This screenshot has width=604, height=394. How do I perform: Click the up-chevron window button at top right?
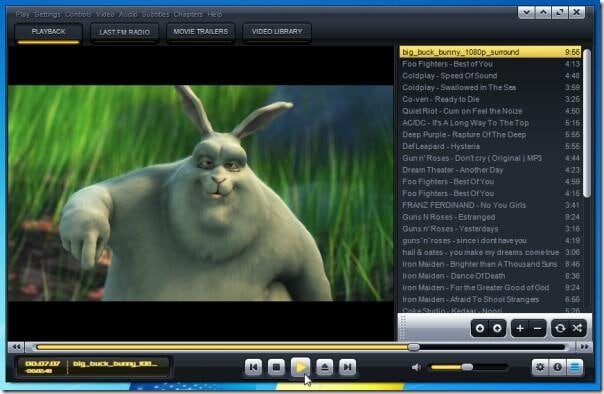543,12
